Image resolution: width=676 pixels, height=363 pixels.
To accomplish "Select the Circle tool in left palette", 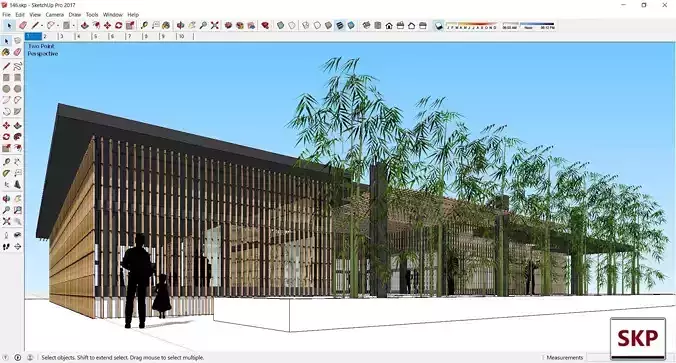I will (6, 89).
